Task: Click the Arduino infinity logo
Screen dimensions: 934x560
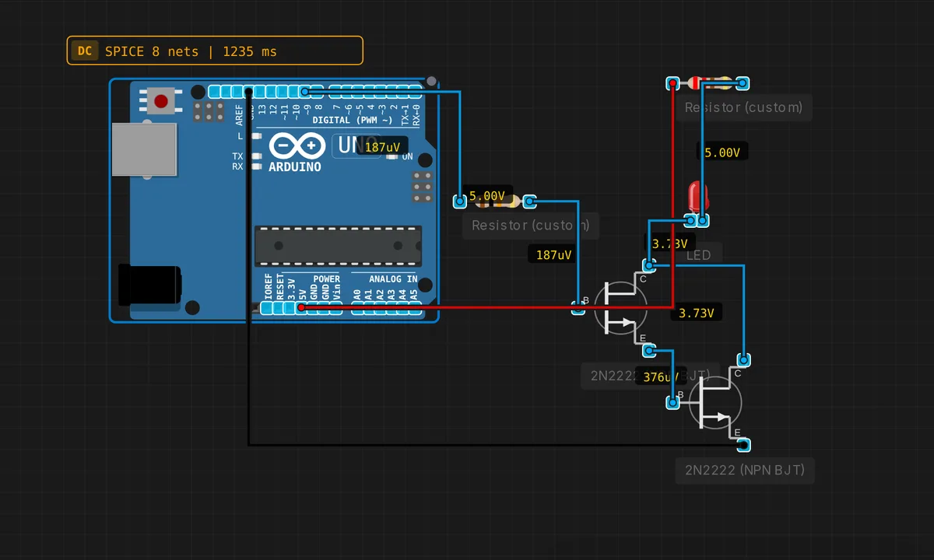Action: (297, 145)
